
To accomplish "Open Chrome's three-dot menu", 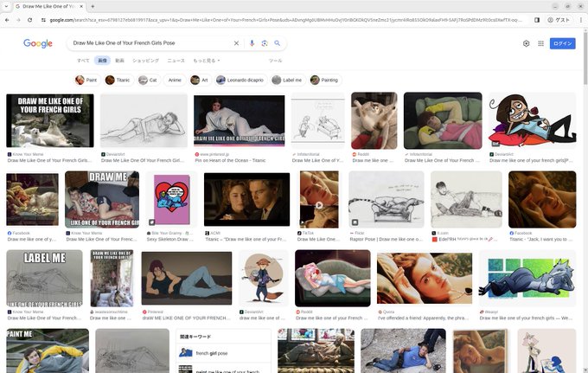I will pyautogui.click(x=581, y=20).
